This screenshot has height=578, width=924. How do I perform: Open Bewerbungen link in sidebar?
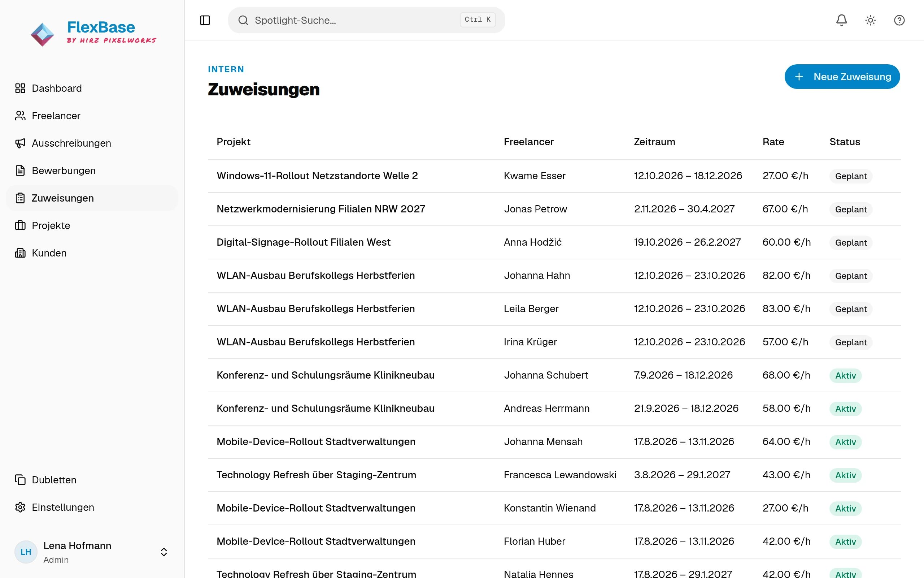pyautogui.click(x=92, y=171)
